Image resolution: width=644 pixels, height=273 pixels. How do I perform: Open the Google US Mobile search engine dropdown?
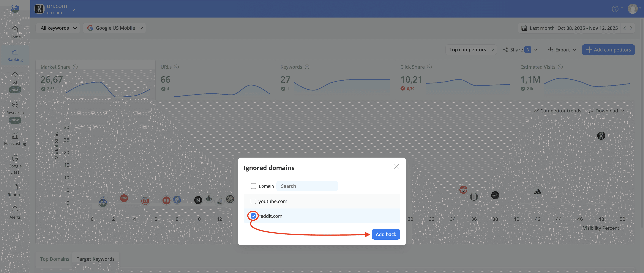114,28
